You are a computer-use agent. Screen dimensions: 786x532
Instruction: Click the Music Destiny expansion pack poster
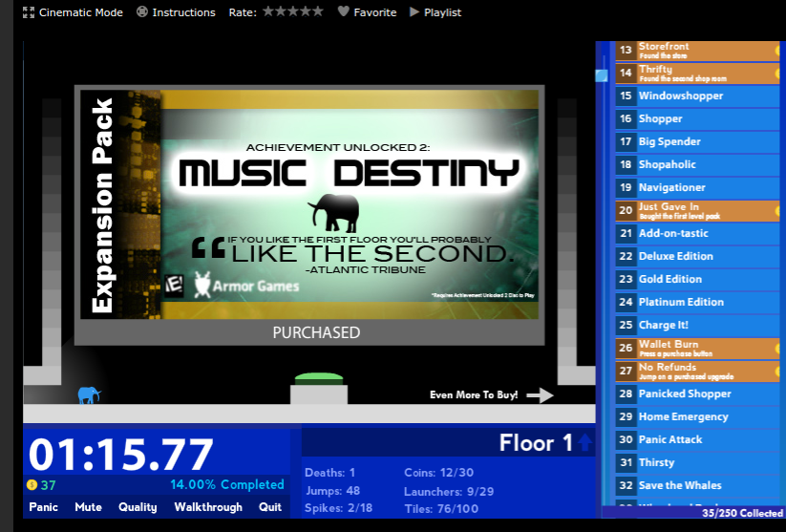click(309, 204)
